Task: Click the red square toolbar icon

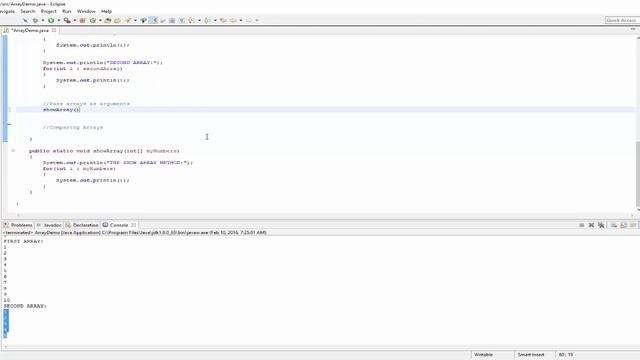Action: 82,20
